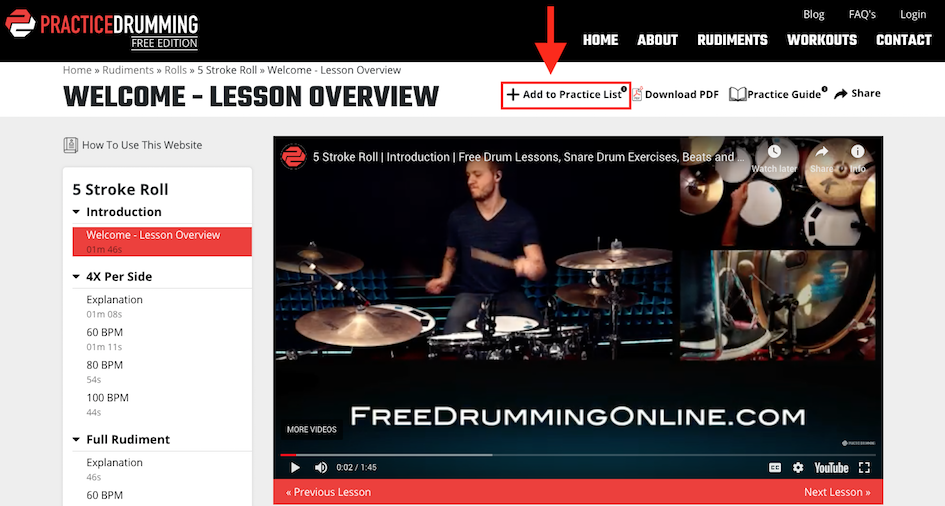The height and width of the screenshot is (506, 945).
Task: Click the PracticeDrumming logo icon
Action: tap(20, 24)
